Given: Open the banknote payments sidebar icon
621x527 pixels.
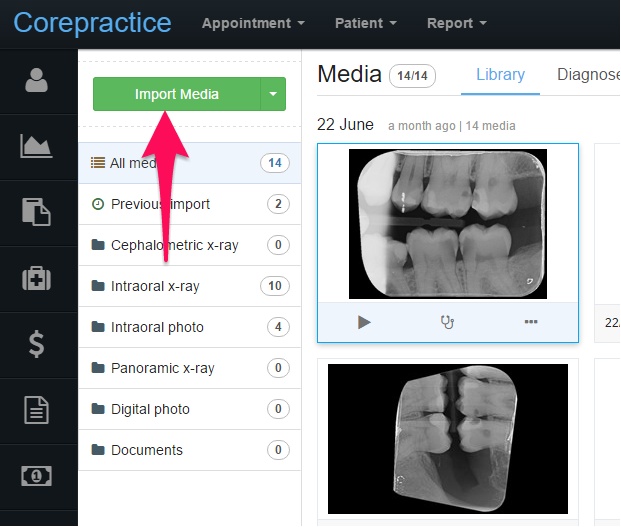Looking at the screenshot, I should [36, 476].
